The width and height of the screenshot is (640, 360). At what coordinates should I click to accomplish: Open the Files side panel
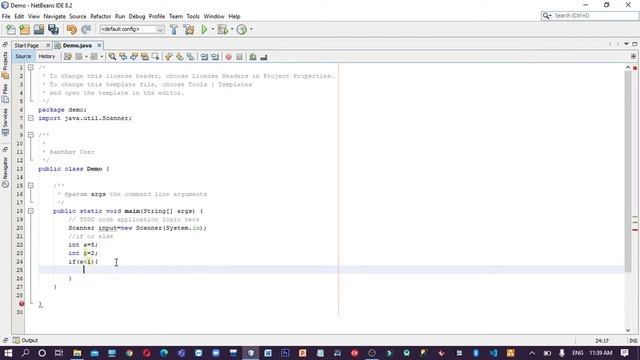coord(5,93)
